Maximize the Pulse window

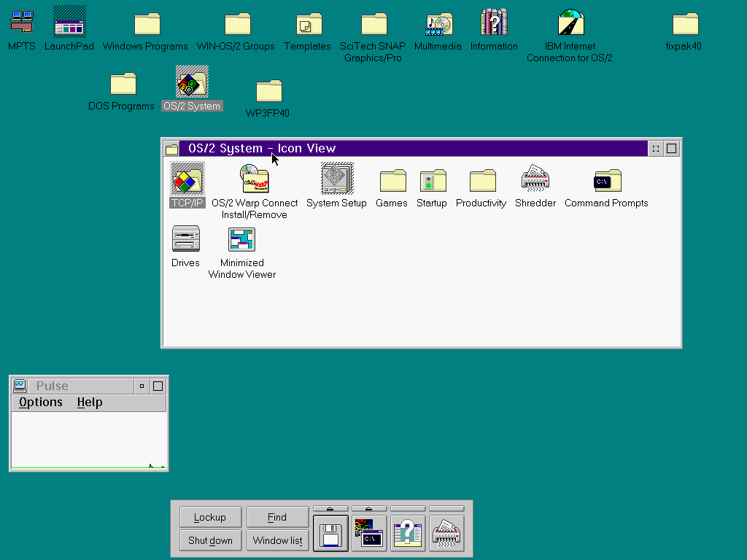(158, 386)
